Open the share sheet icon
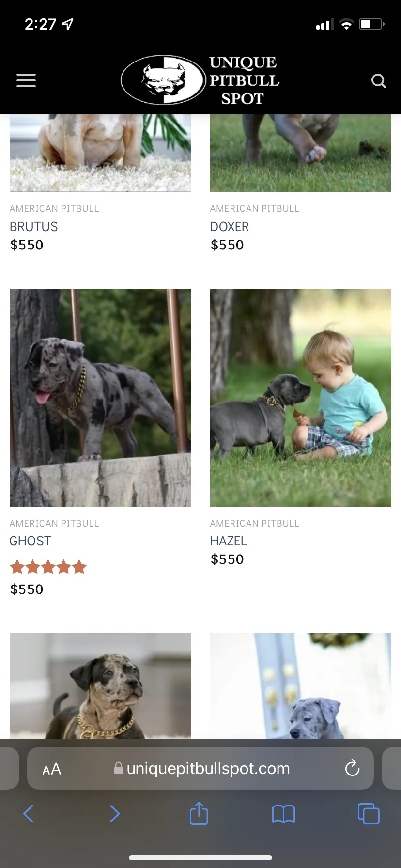401x868 pixels. [x=199, y=813]
